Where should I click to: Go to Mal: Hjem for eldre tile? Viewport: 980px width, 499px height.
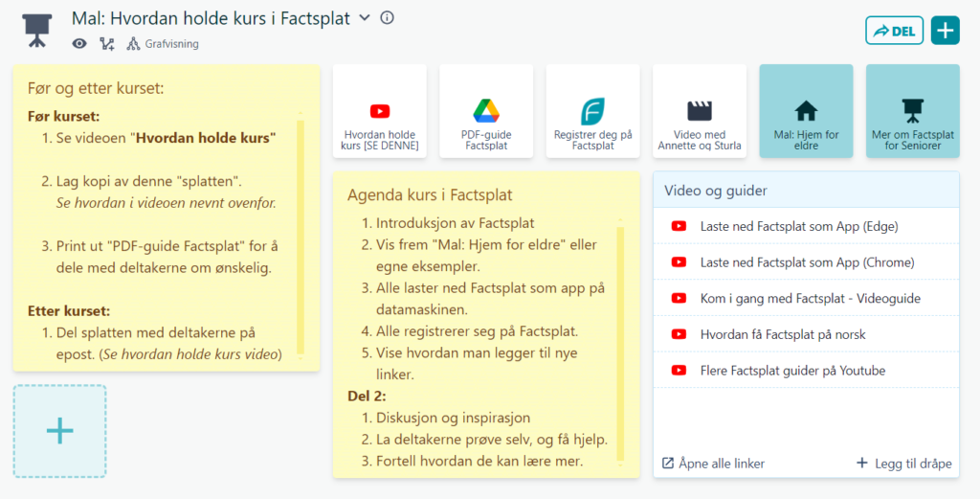click(x=806, y=113)
